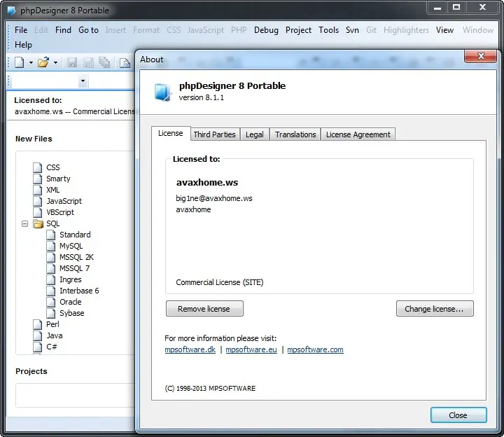504x437 pixels.
Task: Select the Oracle entry under SQL
Action: [x=71, y=302]
